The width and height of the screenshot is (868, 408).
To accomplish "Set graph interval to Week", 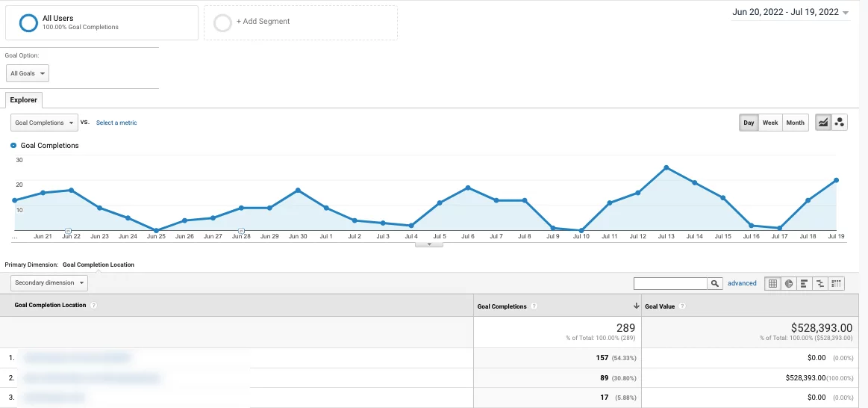I will pyautogui.click(x=769, y=123).
